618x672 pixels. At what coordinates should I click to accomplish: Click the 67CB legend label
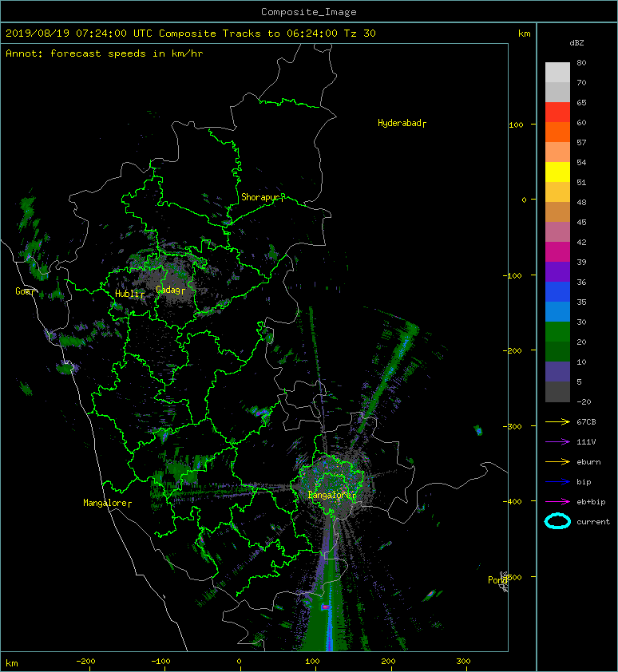coord(586,421)
